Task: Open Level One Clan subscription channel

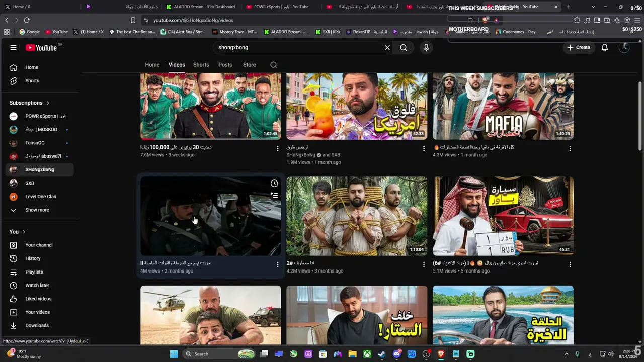Action: click(39, 197)
